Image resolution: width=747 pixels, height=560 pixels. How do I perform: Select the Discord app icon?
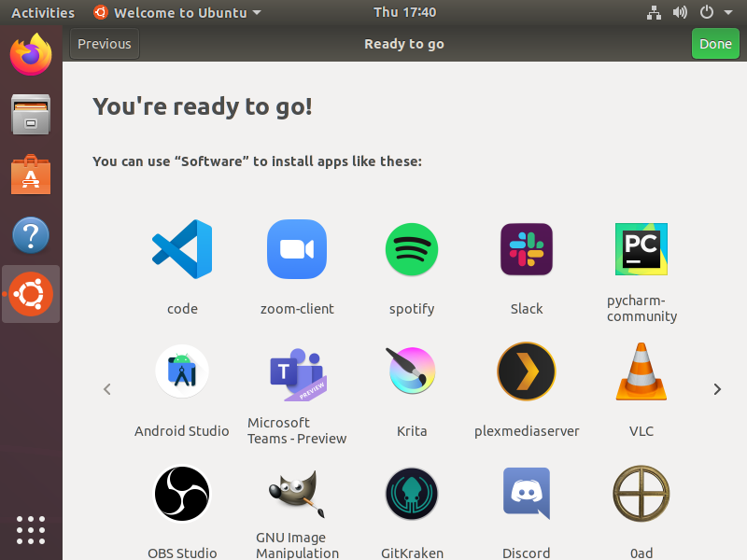(527, 494)
